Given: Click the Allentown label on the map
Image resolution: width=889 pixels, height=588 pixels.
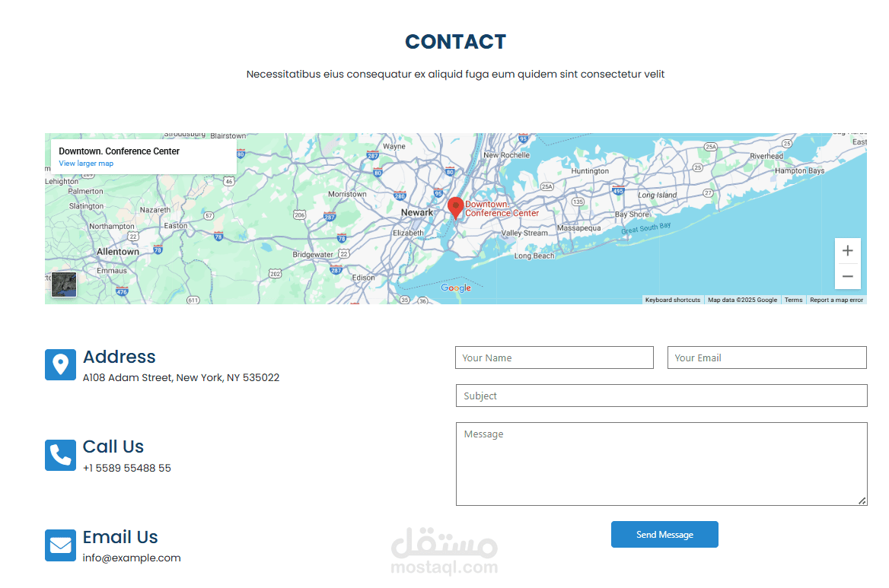Looking at the screenshot, I should coord(118,252).
